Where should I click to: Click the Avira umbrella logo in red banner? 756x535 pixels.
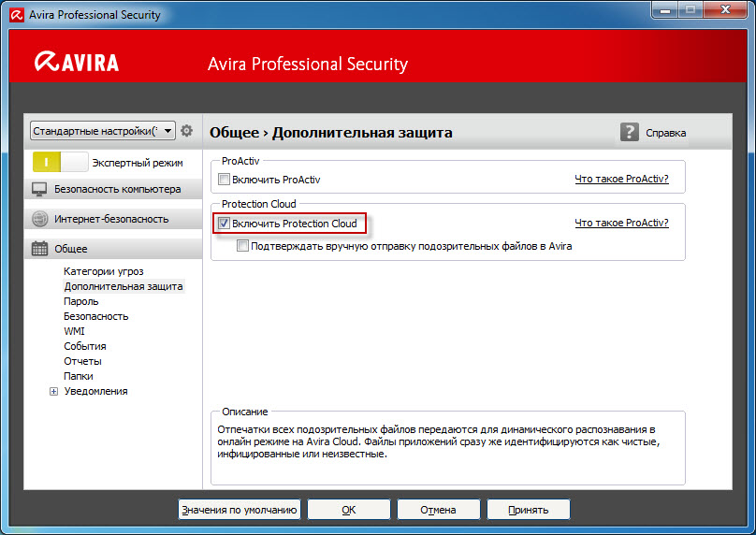(x=46, y=62)
